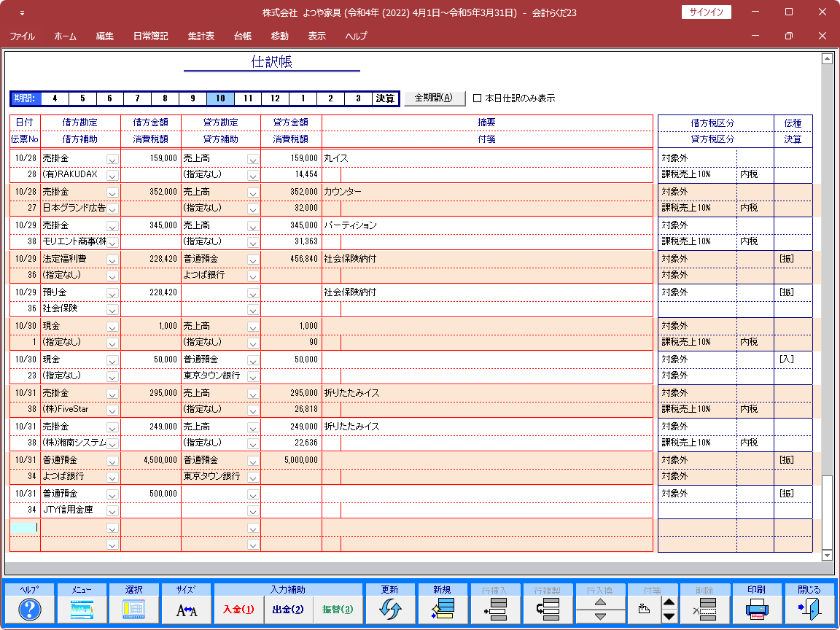Toggle 本日仕訳のみ表示 checkbox
840x630 pixels.
[478, 98]
